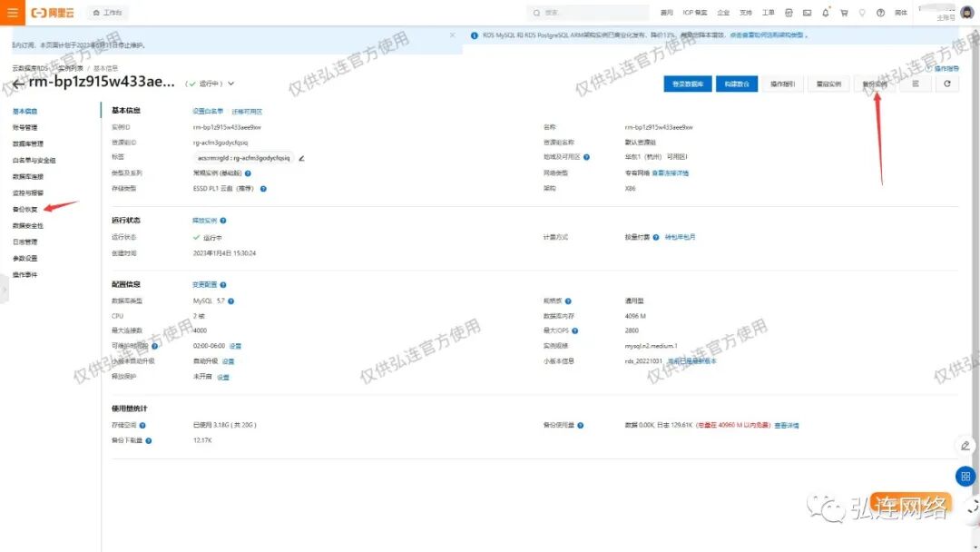Click the 设置白名单 link

coord(208,112)
